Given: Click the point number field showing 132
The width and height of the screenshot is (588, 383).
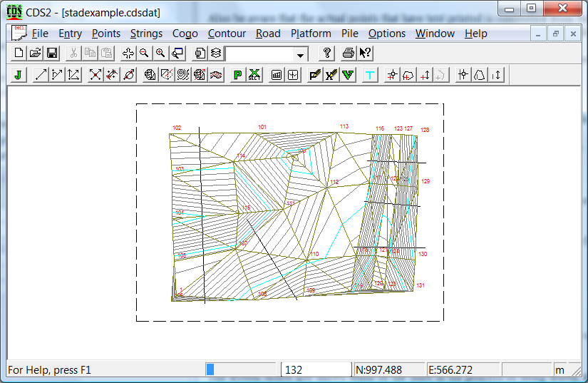Looking at the screenshot, I should [316, 369].
